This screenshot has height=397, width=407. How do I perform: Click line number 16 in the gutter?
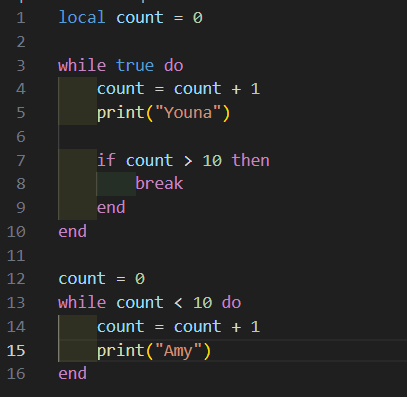pyautogui.click(x=16, y=374)
